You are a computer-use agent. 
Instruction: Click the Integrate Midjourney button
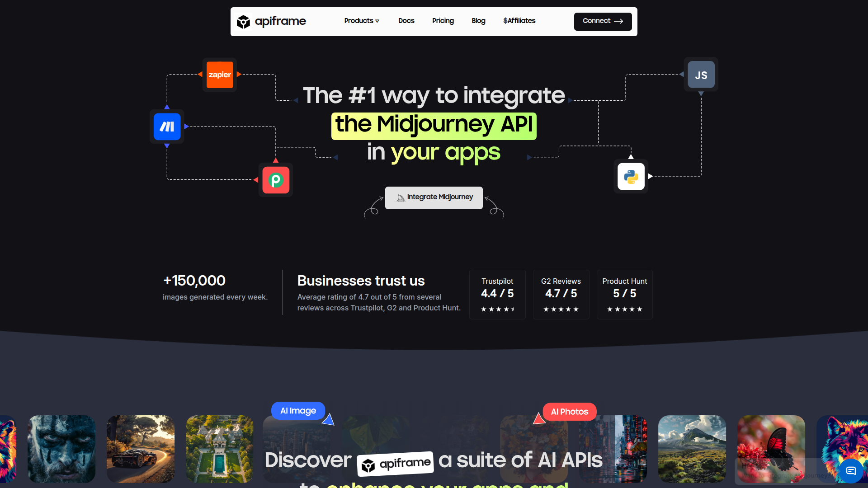coord(434,197)
